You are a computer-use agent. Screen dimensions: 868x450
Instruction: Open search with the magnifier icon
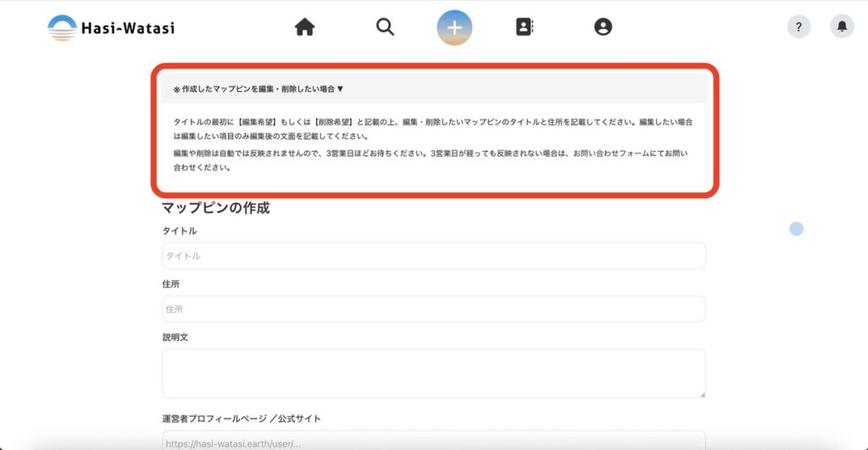click(385, 27)
